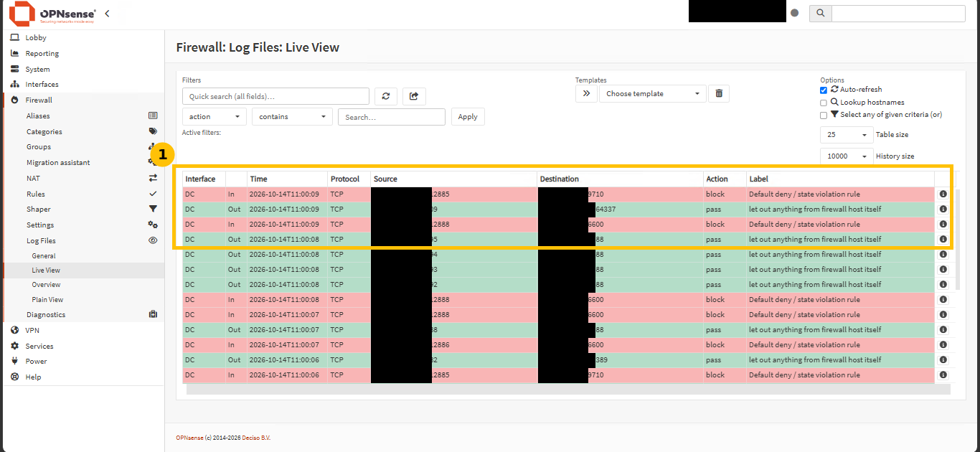Click the Reporting chart icon in sidebar
The width and height of the screenshot is (980, 452).
pos(14,53)
